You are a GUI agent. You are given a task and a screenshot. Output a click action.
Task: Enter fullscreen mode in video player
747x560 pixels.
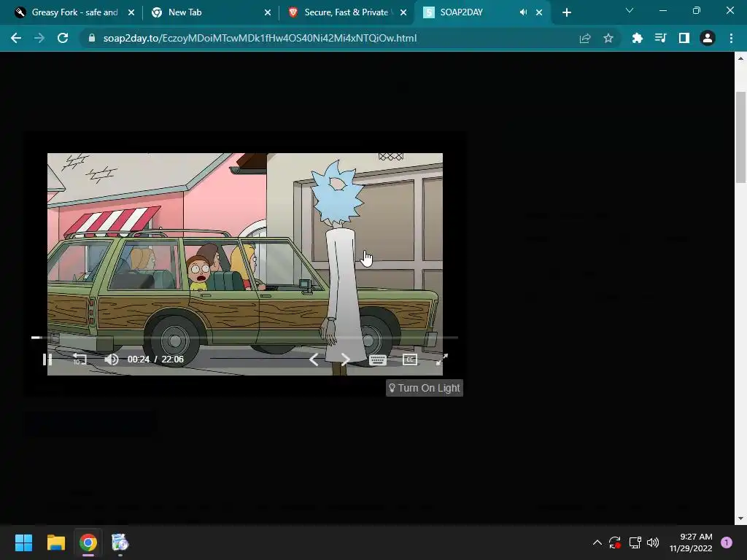[x=442, y=359]
